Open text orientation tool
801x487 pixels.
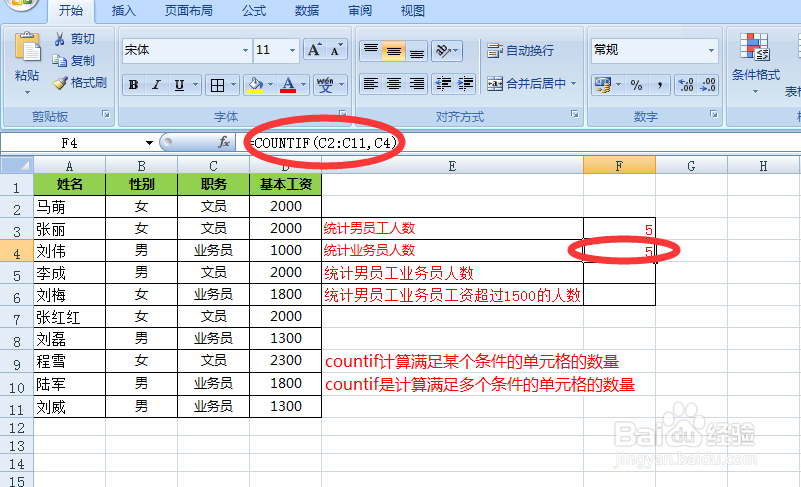coord(443,51)
